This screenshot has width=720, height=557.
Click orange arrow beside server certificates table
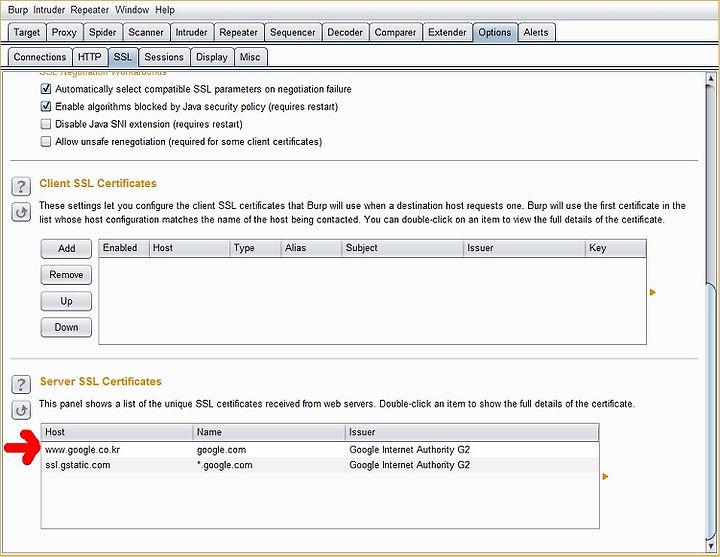[605, 477]
